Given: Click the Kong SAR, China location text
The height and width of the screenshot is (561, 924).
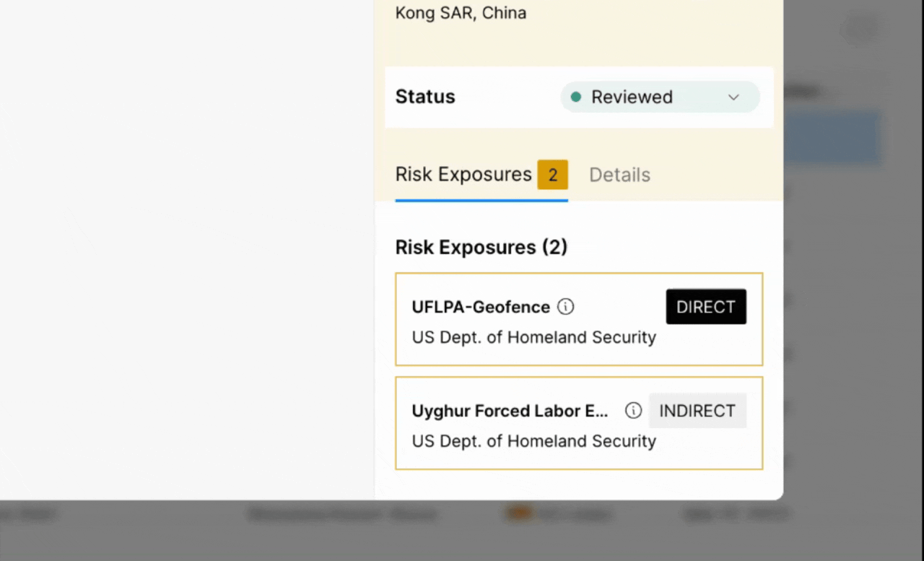Looking at the screenshot, I should tap(461, 13).
